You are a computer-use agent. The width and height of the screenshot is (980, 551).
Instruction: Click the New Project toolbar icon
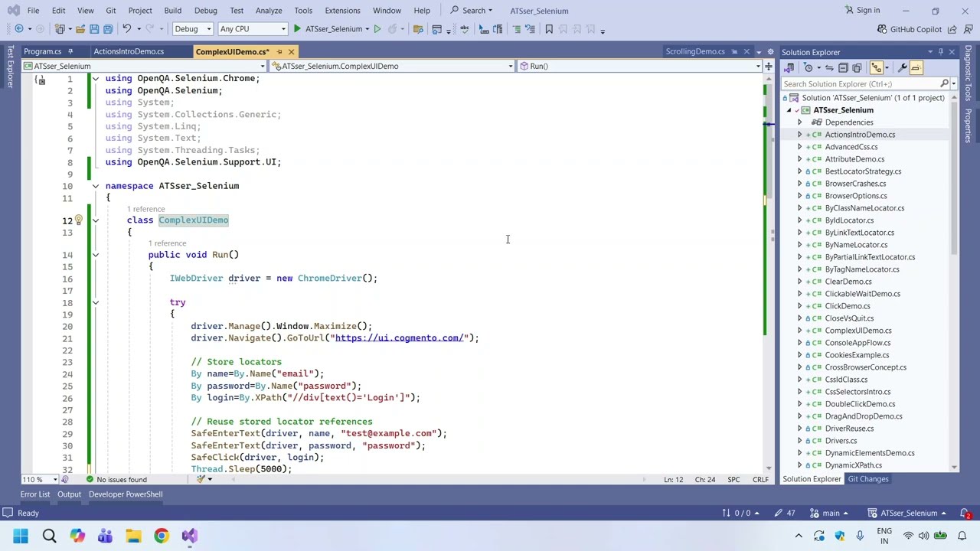[x=60, y=29]
